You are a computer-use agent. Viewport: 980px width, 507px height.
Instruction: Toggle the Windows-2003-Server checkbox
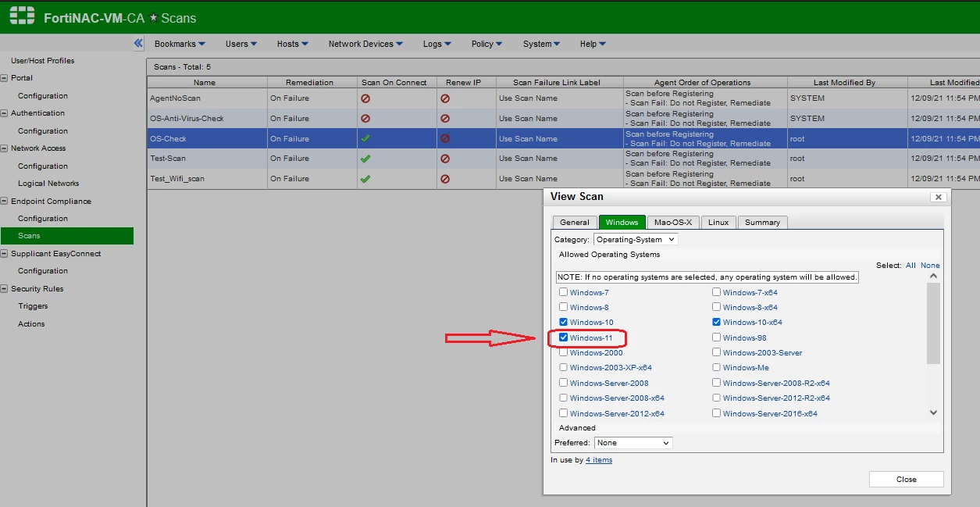pos(717,352)
